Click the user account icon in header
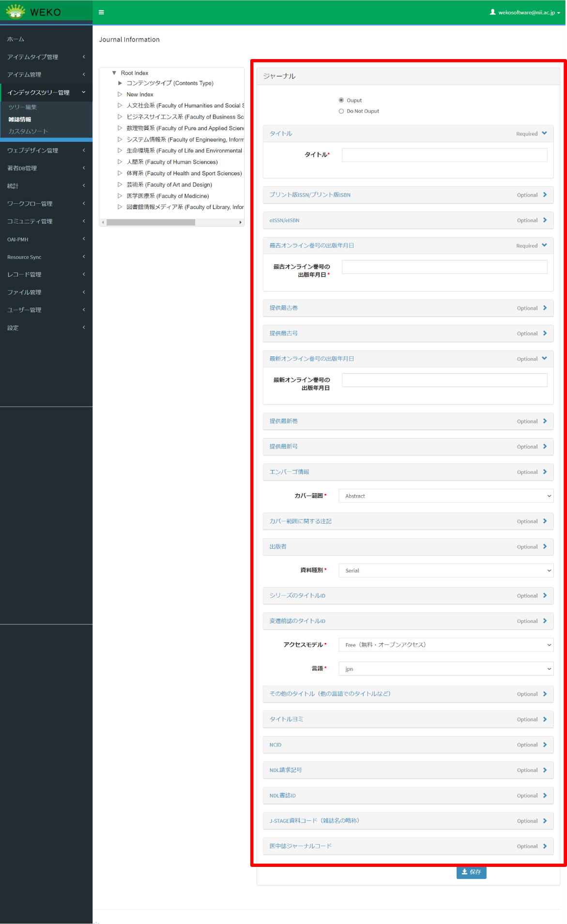This screenshot has height=924, width=567. pyautogui.click(x=492, y=12)
